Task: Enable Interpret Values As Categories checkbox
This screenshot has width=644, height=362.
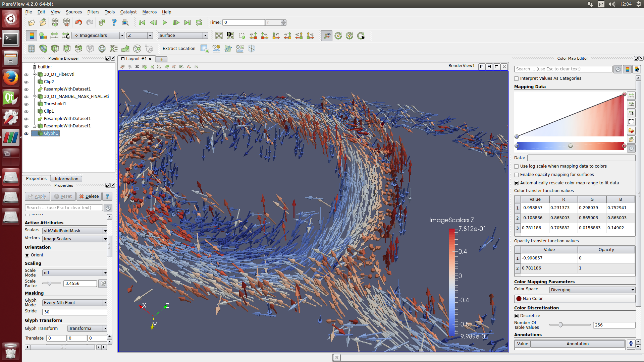Action: click(517, 78)
